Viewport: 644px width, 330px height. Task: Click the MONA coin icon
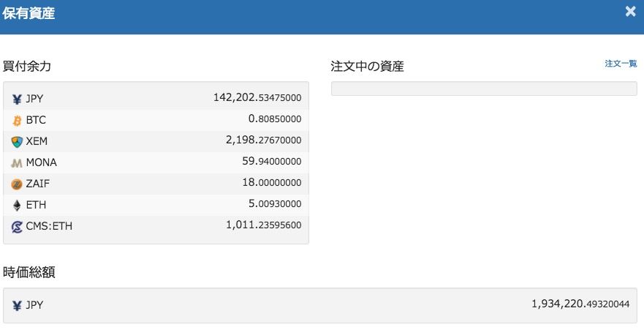coord(17,163)
